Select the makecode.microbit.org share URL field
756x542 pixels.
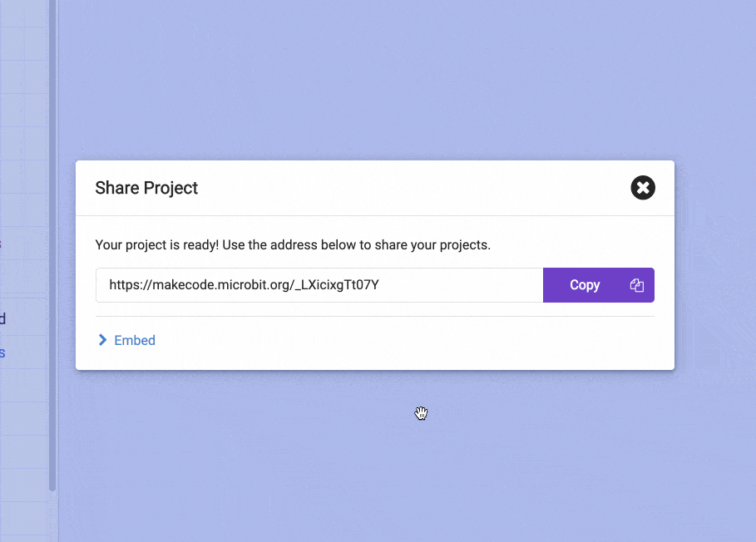[319, 285]
